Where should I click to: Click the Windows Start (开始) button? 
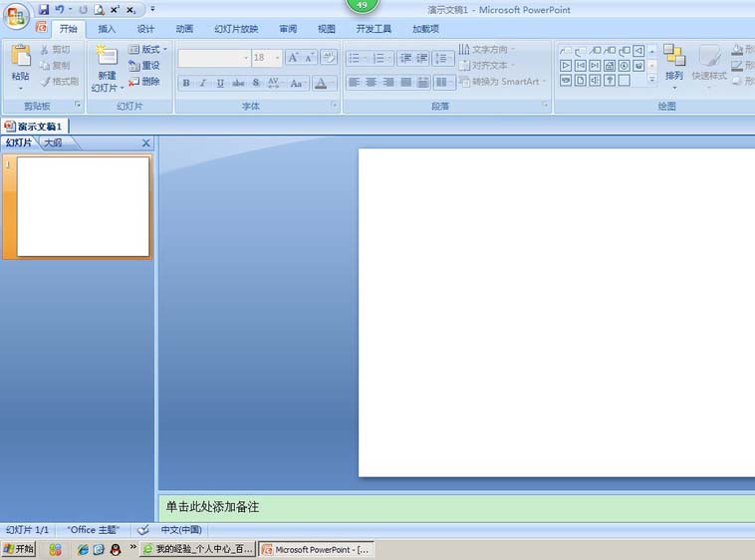click(x=18, y=549)
